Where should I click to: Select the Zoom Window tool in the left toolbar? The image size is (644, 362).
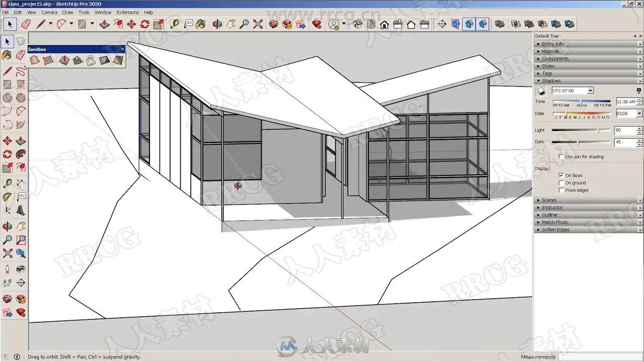[x=21, y=240]
